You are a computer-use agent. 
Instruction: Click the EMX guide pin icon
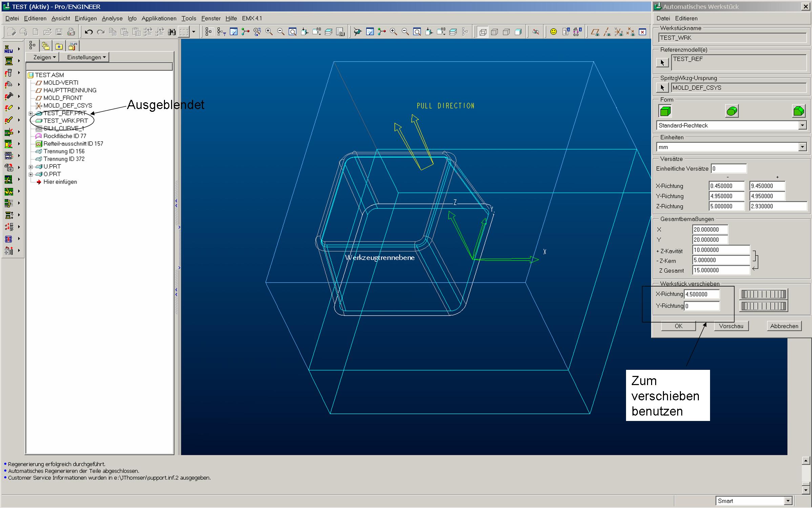9,73
